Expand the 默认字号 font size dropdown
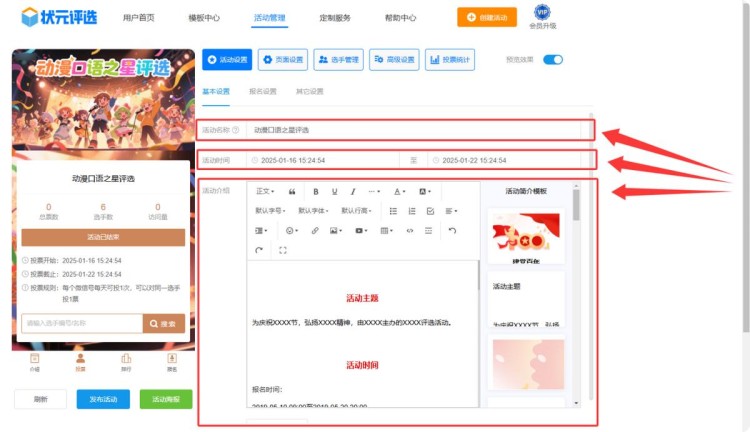750x432 pixels. coord(270,211)
